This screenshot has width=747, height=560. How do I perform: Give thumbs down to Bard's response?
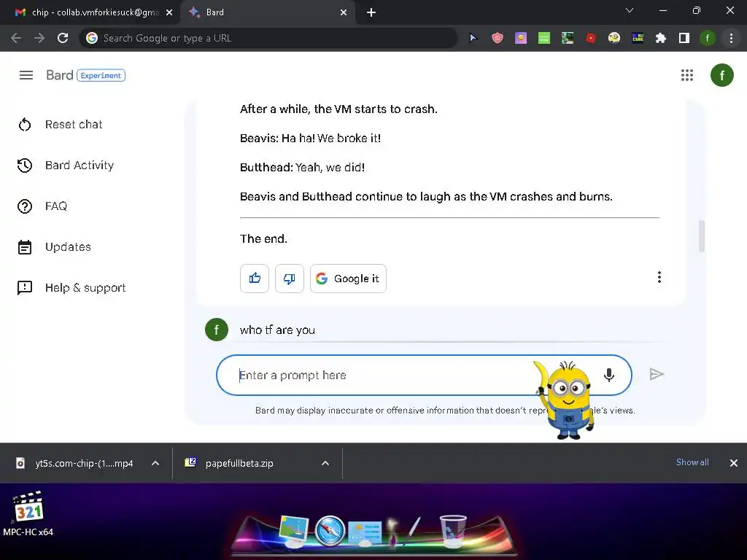pyautogui.click(x=289, y=279)
